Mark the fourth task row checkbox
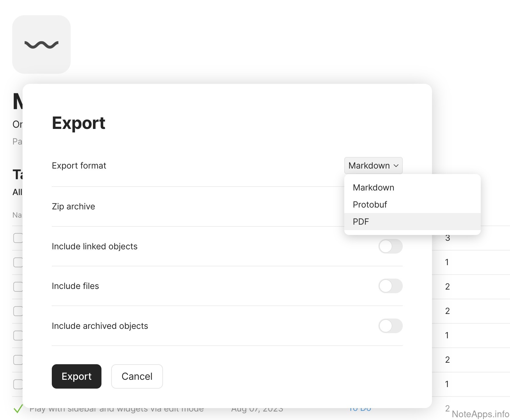Viewport: 510px width, 420px height. 18,311
